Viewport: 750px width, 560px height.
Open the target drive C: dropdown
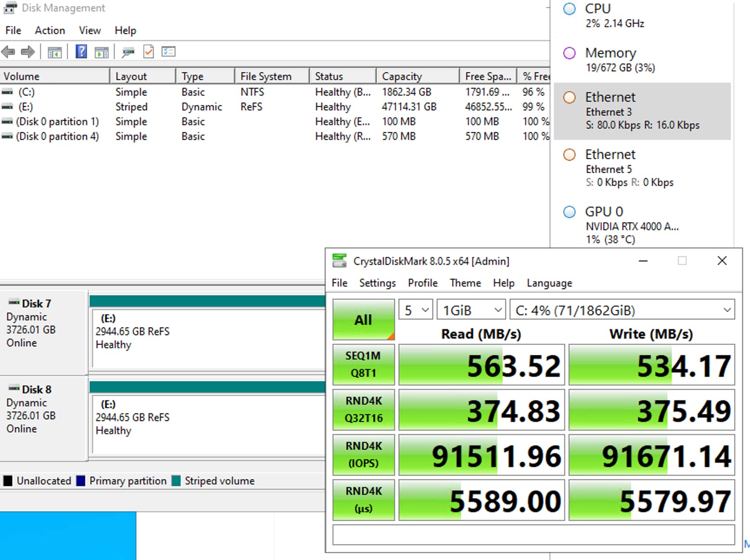tap(622, 310)
